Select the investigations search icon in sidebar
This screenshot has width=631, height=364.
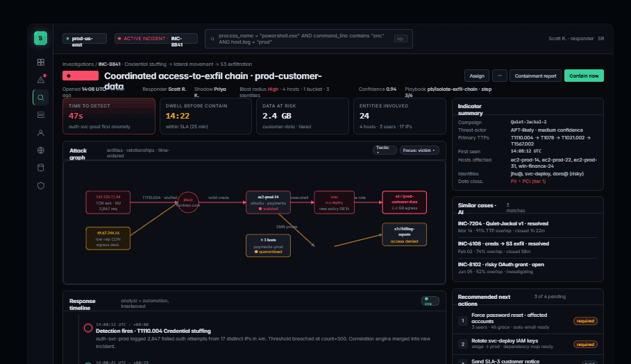(41, 97)
